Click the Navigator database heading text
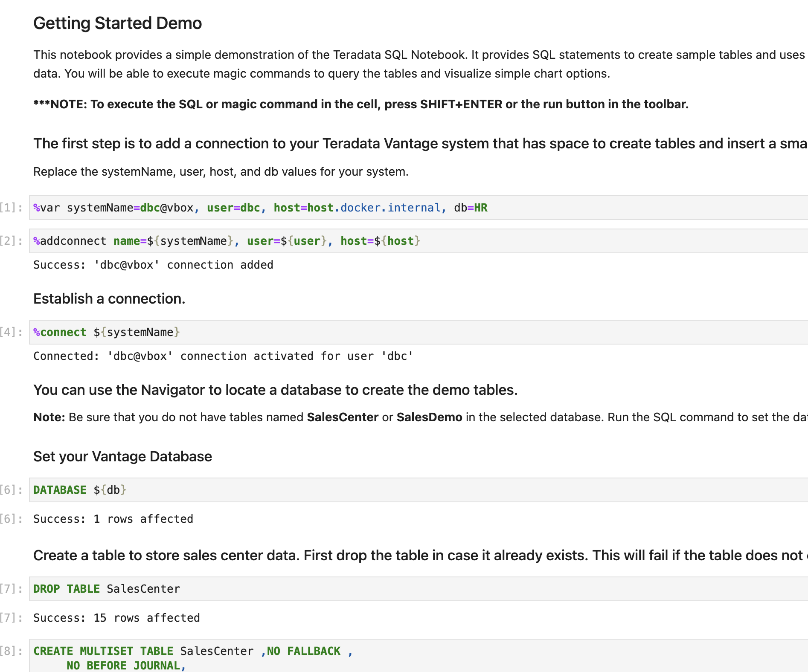This screenshot has width=808, height=672. 275,389
